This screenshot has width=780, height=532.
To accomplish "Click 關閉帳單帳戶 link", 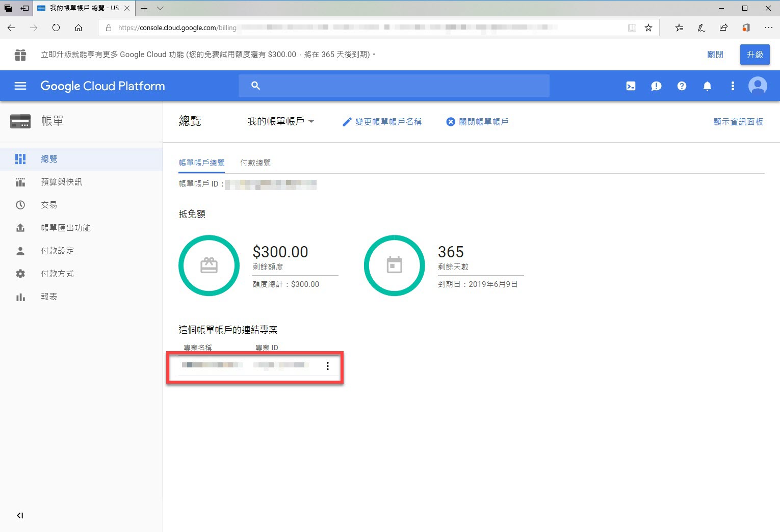I will (483, 122).
